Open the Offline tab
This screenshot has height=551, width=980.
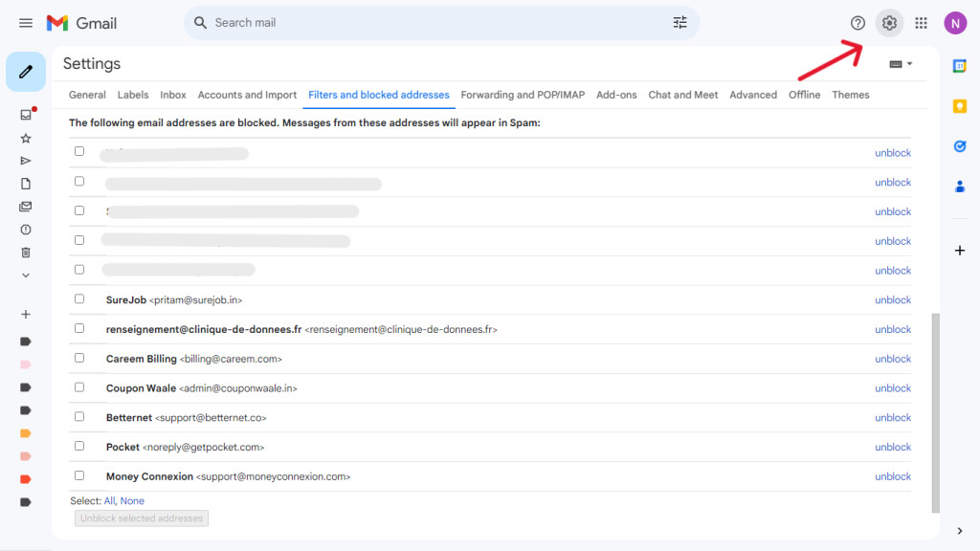(x=804, y=95)
